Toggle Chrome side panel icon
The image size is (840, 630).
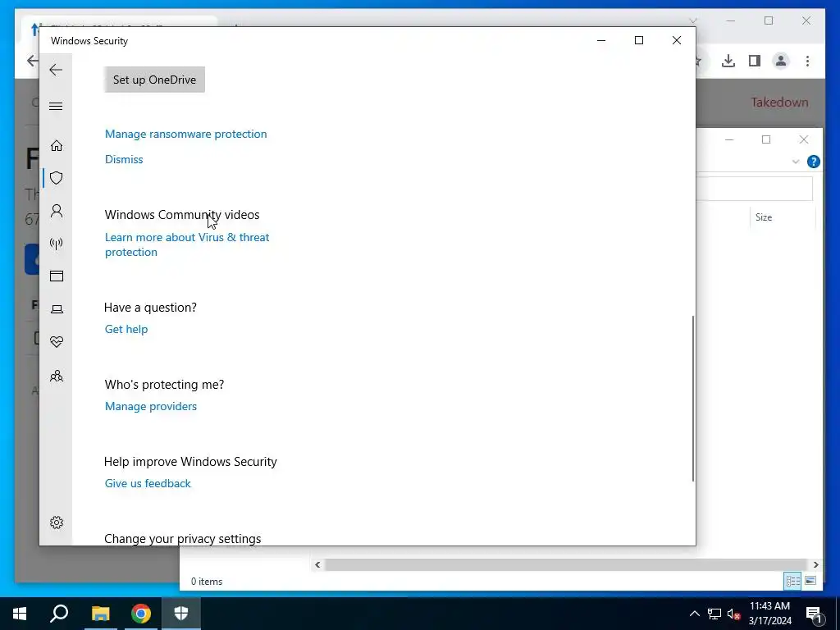click(x=755, y=61)
